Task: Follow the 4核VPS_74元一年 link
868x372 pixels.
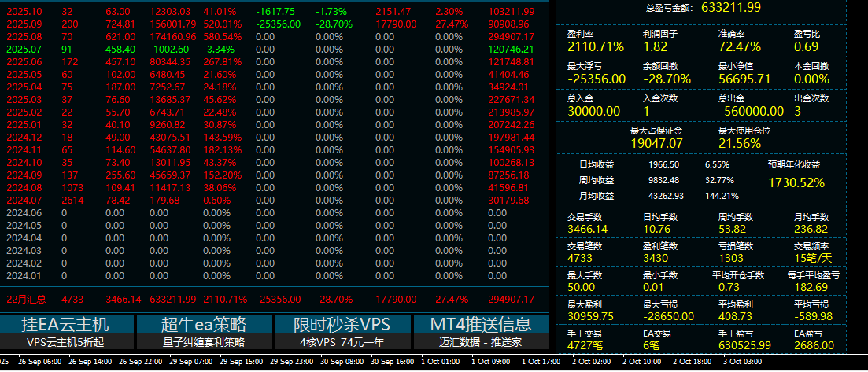Action: coord(342,342)
